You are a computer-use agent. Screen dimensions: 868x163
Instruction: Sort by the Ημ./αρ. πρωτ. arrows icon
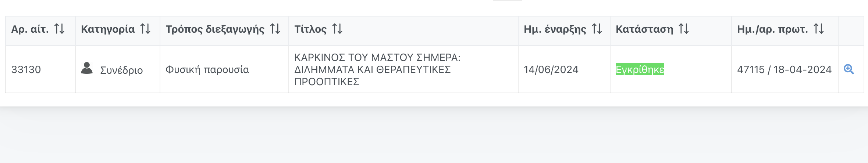(x=819, y=29)
